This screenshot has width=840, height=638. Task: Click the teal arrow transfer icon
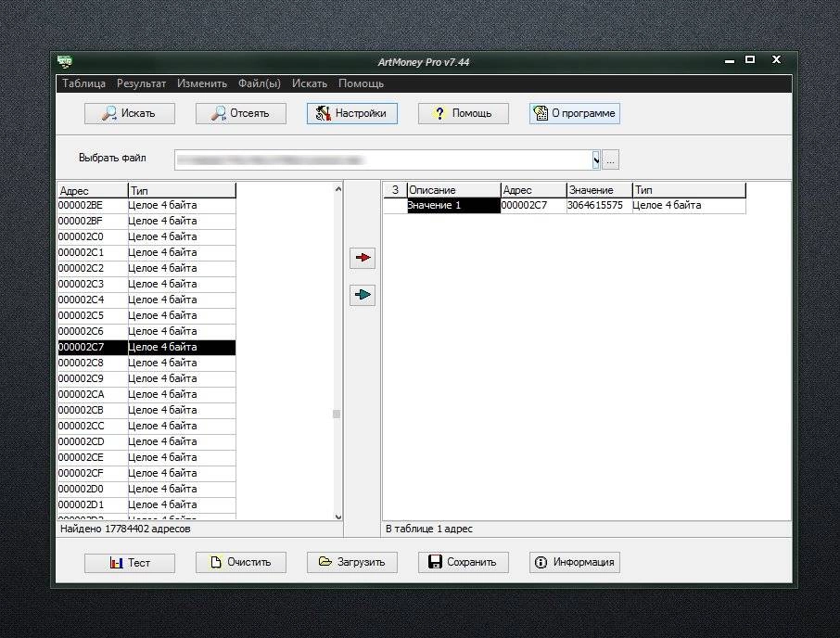tap(363, 295)
